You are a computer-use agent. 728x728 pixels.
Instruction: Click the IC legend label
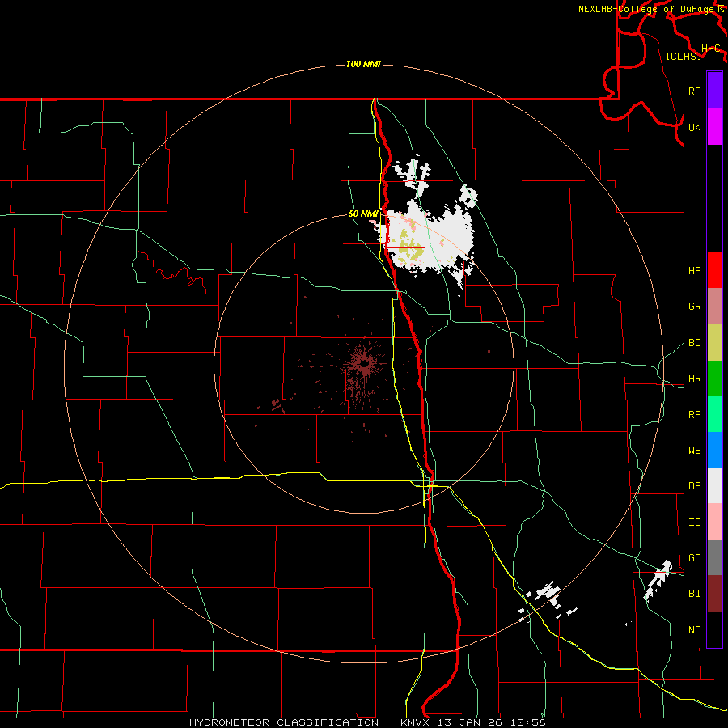tap(694, 523)
